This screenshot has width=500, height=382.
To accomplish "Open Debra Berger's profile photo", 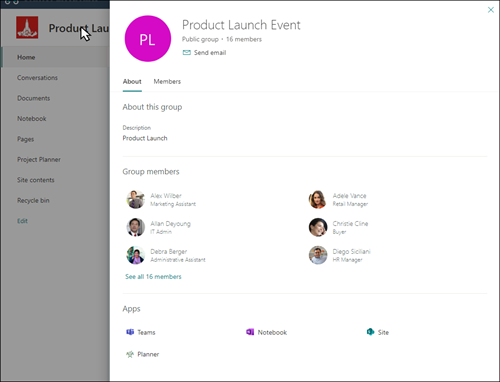I will [135, 255].
